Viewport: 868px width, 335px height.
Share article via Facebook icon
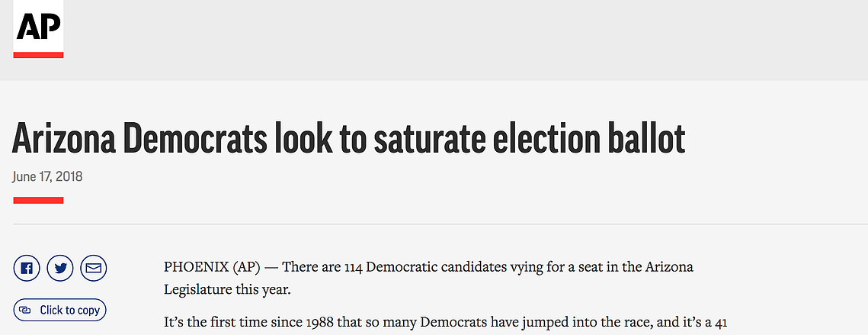click(27, 269)
